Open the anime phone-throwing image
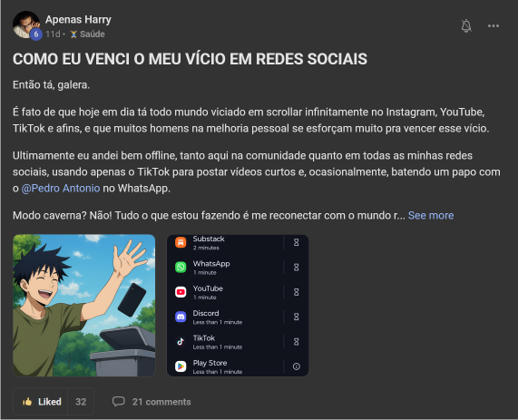Viewport: 518px width, 420px height. tap(83, 306)
